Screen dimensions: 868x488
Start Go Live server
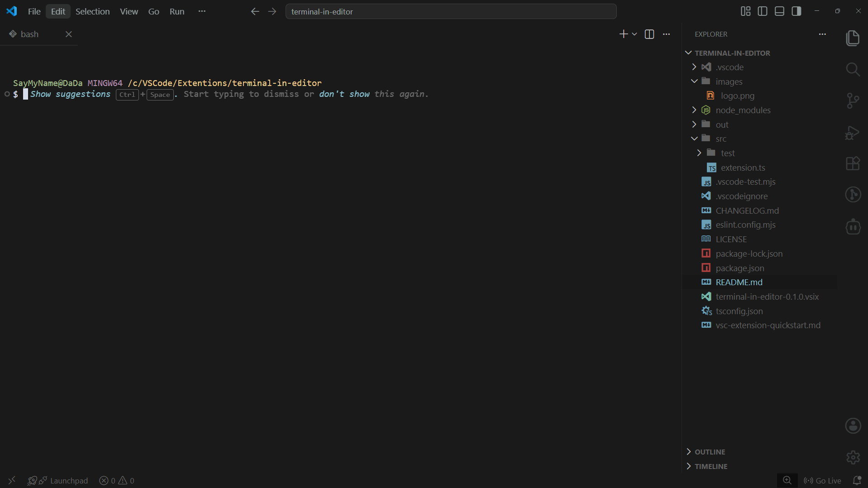point(822,480)
